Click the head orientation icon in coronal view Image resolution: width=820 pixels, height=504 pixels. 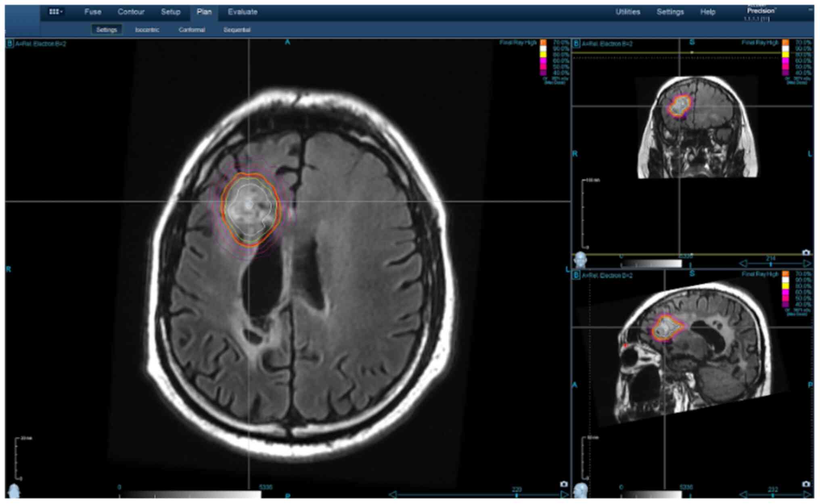[x=581, y=259]
